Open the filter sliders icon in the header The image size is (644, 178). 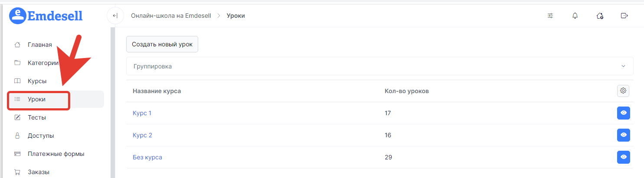tap(550, 16)
